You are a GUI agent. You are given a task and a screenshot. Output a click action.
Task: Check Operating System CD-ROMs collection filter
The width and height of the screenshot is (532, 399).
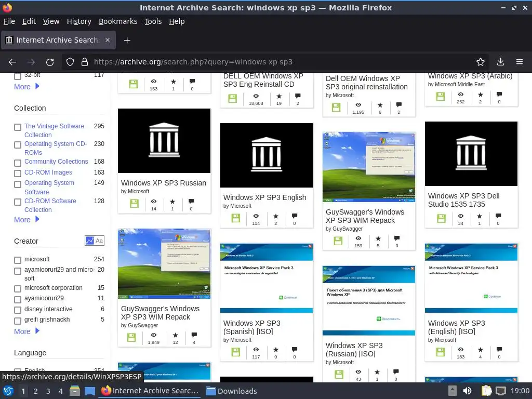pos(18,145)
